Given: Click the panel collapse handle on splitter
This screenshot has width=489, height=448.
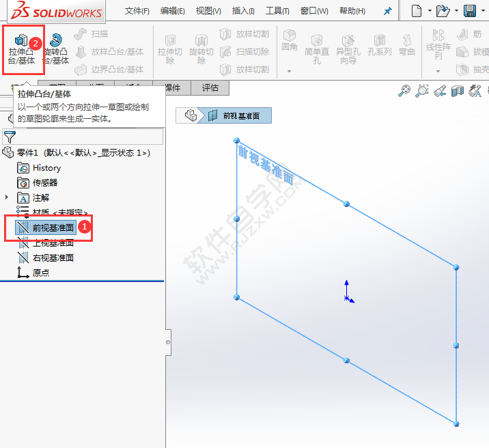Looking at the screenshot, I should (x=168, y=342).
